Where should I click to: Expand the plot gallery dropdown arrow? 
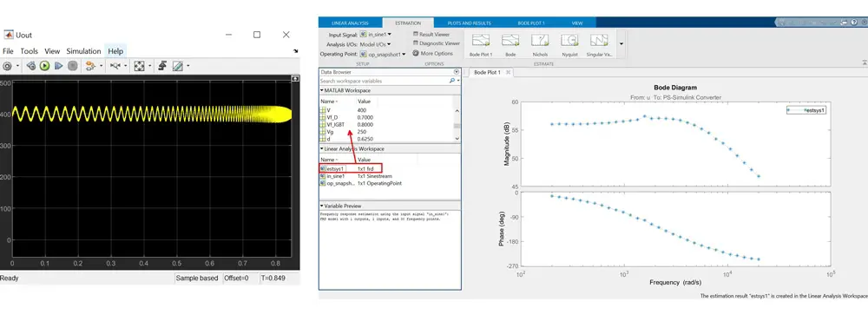pos(621,43)
